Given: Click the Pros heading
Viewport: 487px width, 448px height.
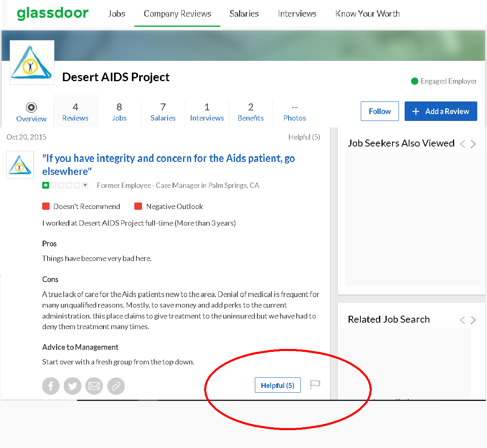Looking at the screenshot, I should tap(50, 243).
